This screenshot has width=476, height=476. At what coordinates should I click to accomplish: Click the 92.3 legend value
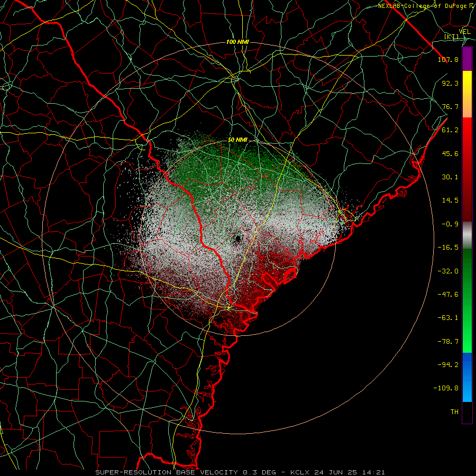pos(450,83)
